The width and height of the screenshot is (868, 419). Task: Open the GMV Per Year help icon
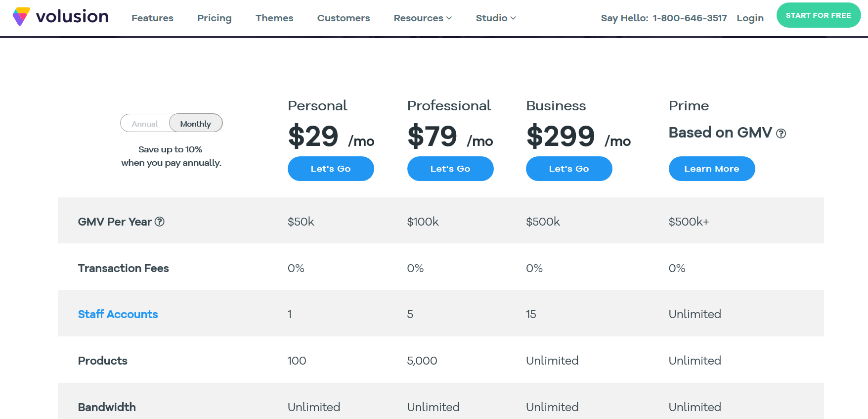(159, 222)
